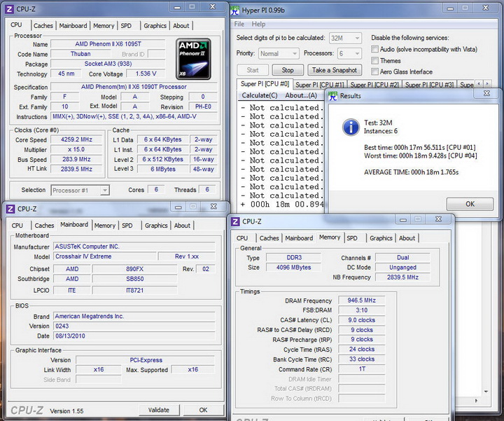This screenshot has height=421, width=504.
Task: Click the Crosshair IV Extreme model field
Action: pos(106,256)
